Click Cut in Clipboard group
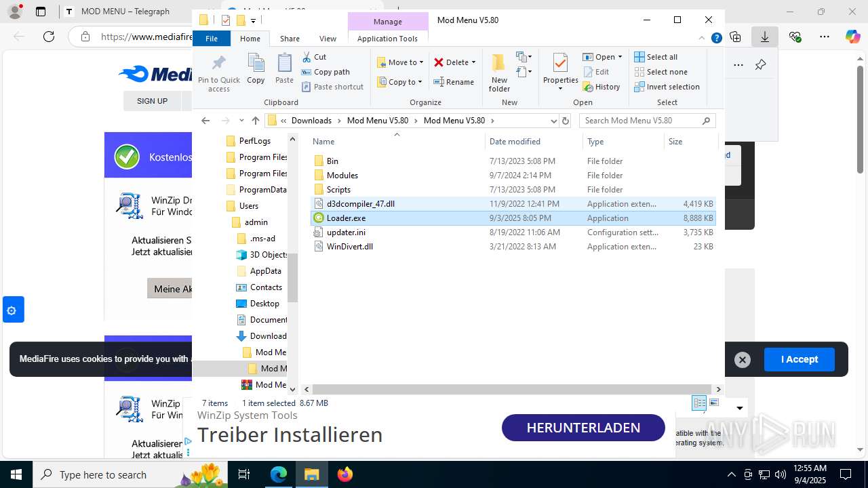Viewport: 868px width, 488px height. tap(315, 57)
